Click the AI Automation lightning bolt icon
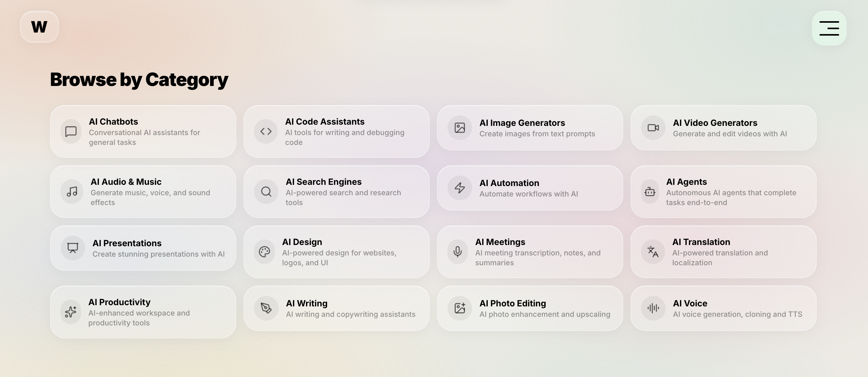Viewport: 868px width, 377px height. tap(459, 188)
